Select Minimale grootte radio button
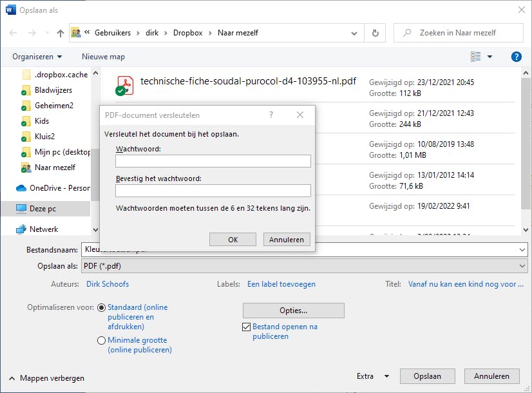The height and width of the screenshot is (393, 532). pos(102,341)
